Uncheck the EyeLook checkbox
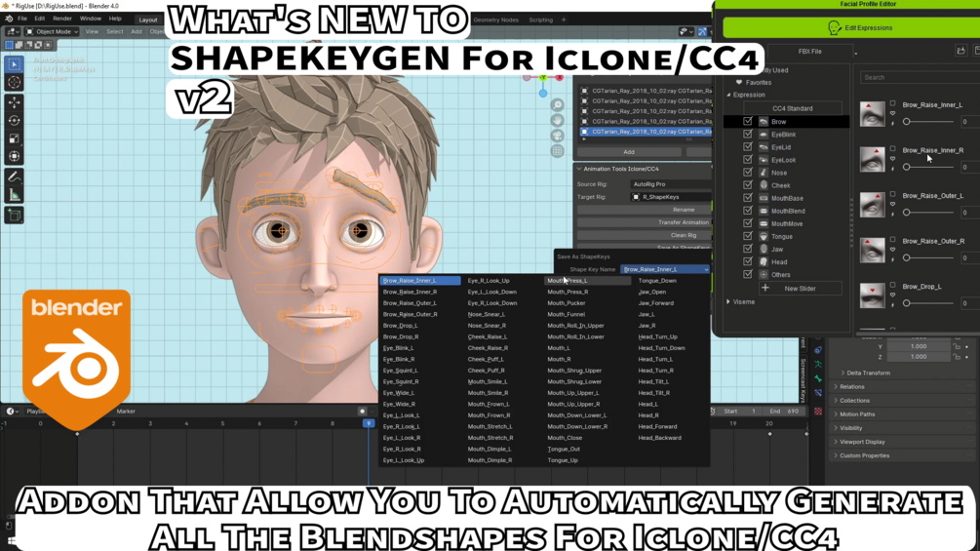Screen dimensions: 980x551 (748, 159)
